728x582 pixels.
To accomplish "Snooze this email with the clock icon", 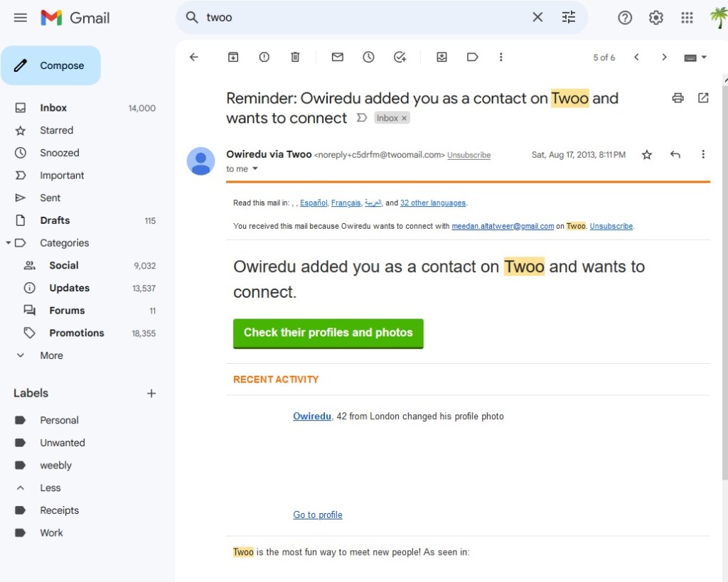I will tap(368, 58).
